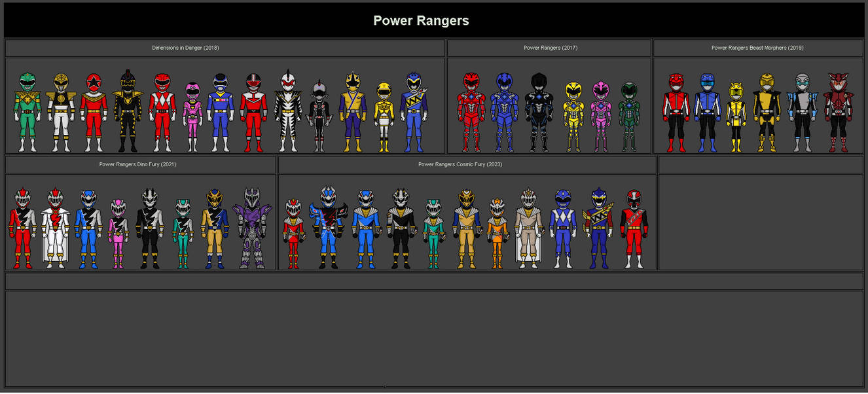Select the black Dino Fury ranger
Viewport: 868px width, 394px height.
click(150, 228)
